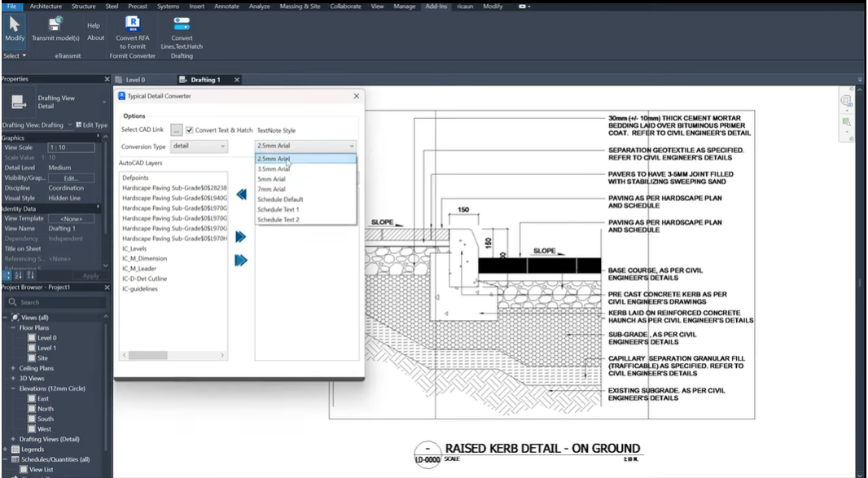868x478 pixels.
Task: Choose Schedule Text 2 style
Action: (305, 219)
